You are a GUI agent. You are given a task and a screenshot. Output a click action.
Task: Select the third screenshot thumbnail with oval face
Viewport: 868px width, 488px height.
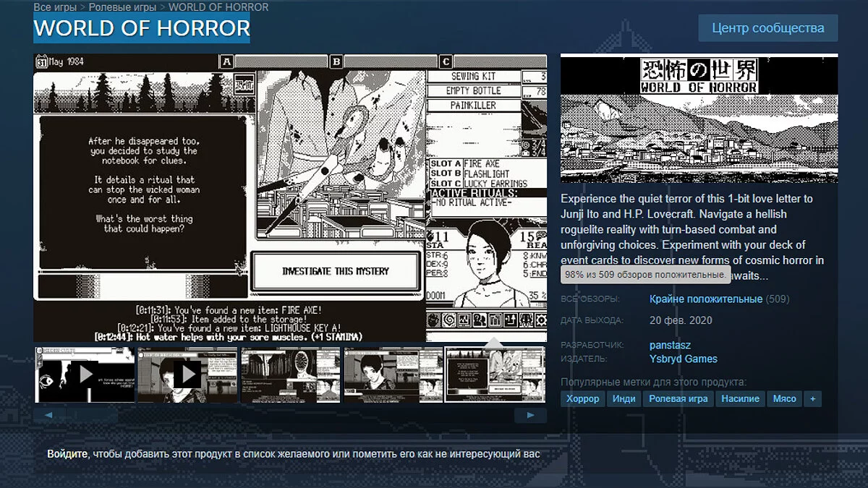[290, 374]
